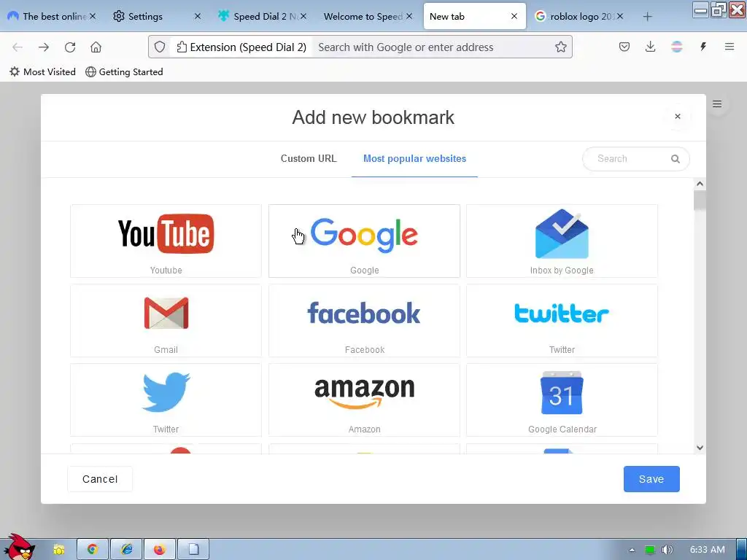Click the Angry Birds start button
This screenshot has height=560, width=747.
click(x=19, y=547)
